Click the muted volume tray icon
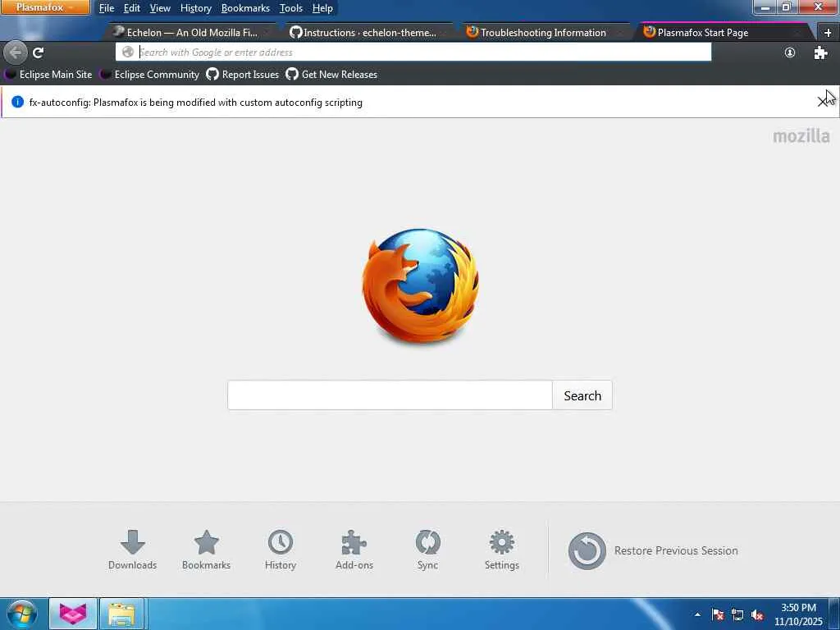 [757, 615]
